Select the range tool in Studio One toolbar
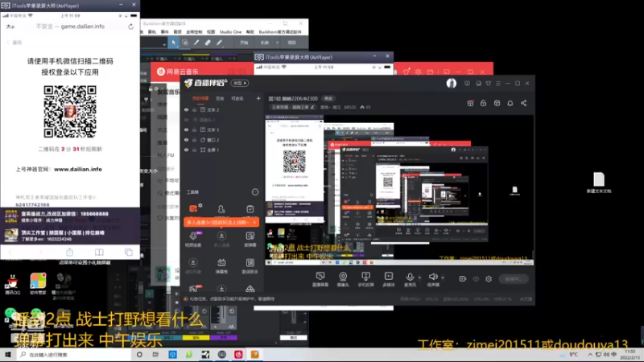Viewport: 644px width, 362px height. pyautogui.click(x=185, y=43)
